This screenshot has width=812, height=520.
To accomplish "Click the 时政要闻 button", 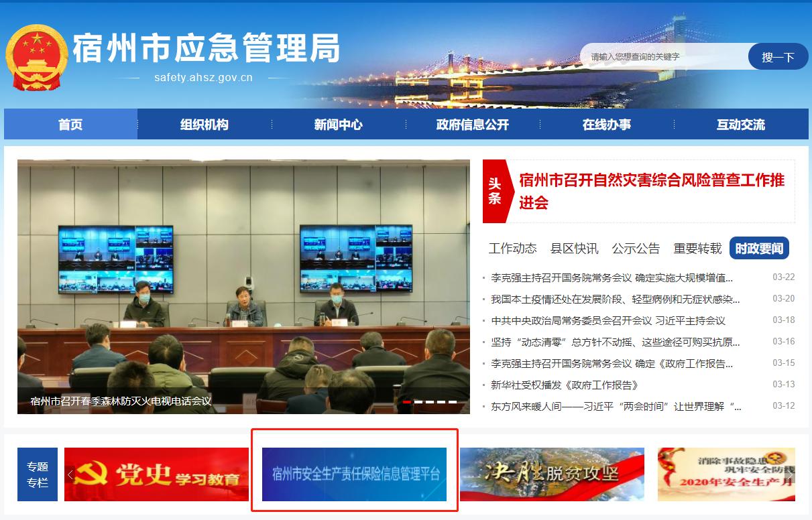I will (760, 248).
